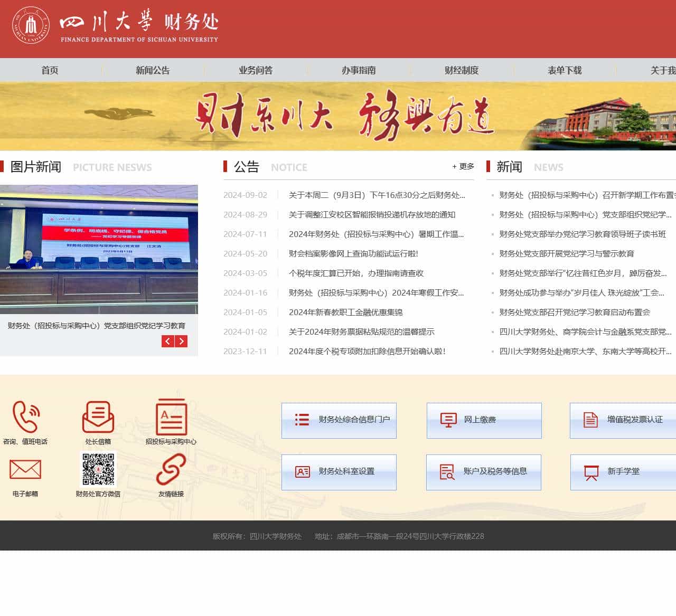Viewport: 676px width, 616px height.
Task: Go to 表单下载 menu item
Action: point(565,70)
